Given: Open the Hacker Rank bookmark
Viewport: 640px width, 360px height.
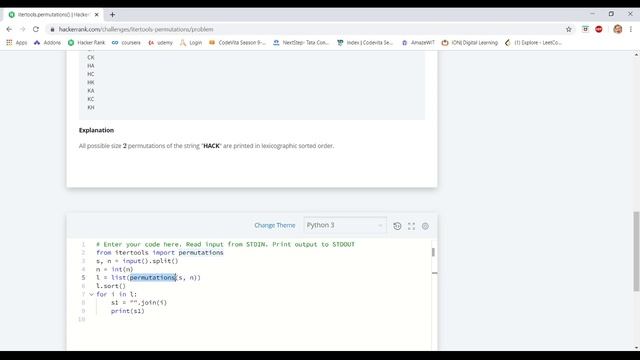Looking at the screenshot, I should [x=86, y=42].
